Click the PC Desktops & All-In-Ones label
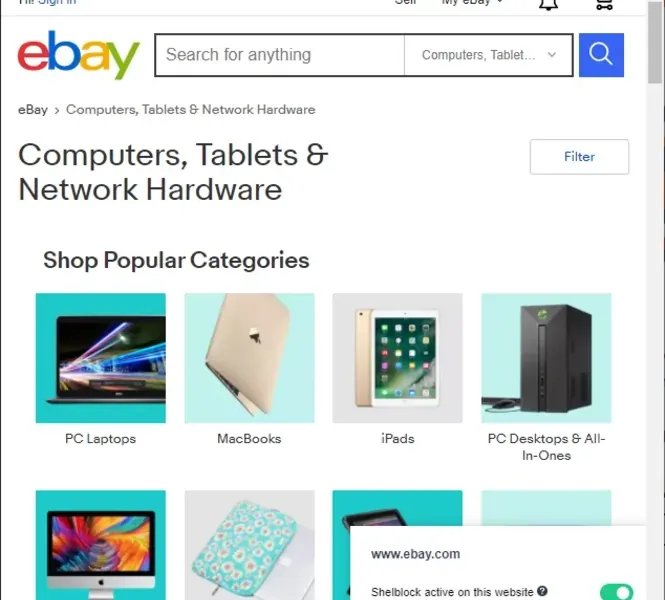This screenshot has height=600, width=665. 546,447
